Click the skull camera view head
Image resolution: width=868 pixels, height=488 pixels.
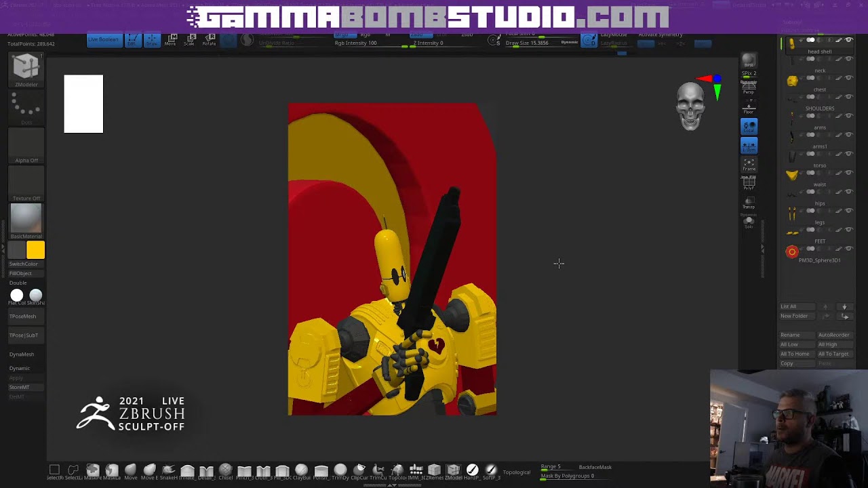tap(691, 106)
